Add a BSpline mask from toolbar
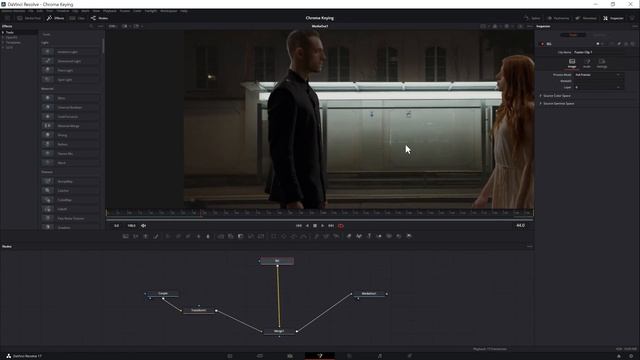The width and height of the screenshot is (640, 360). point(304,236)
